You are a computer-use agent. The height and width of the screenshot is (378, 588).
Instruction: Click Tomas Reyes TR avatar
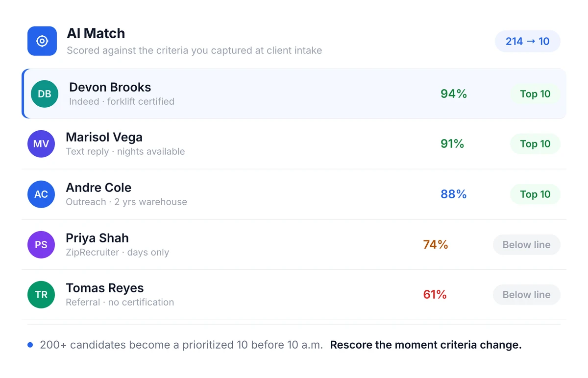pyautogui.click(x=41, y=295)
